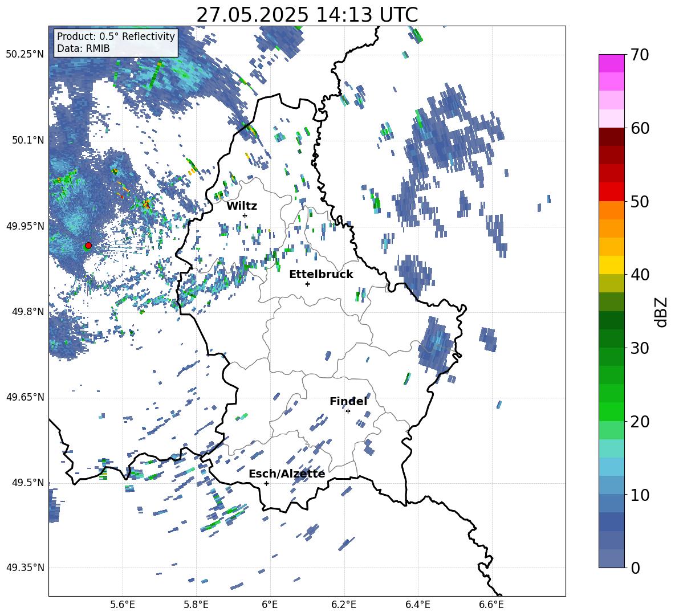Click the 20 value on the colorbar
This screenshot has width=675, height=616.
pyautogui.click(x=639, y=422)
